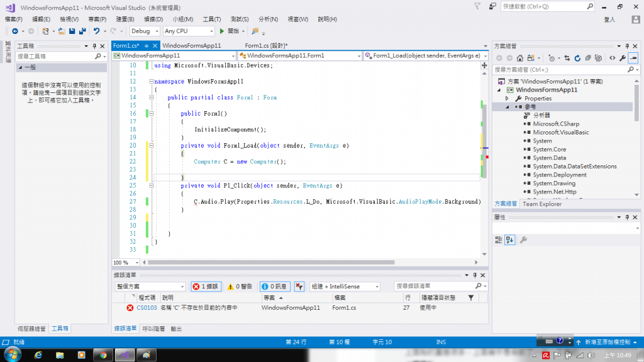
Task: Switch to the WindowsFormsApp11 document tab
Action: pos(192,45)
